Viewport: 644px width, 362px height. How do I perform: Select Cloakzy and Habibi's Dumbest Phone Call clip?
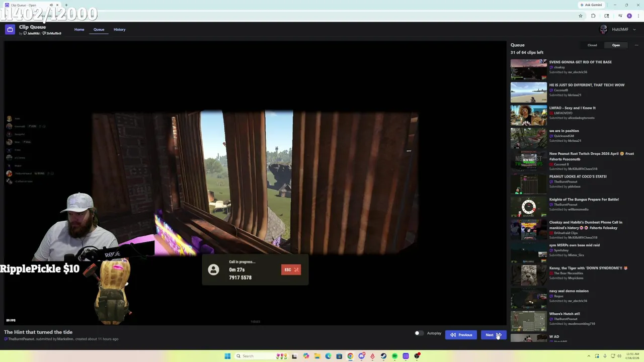(586, 225)
